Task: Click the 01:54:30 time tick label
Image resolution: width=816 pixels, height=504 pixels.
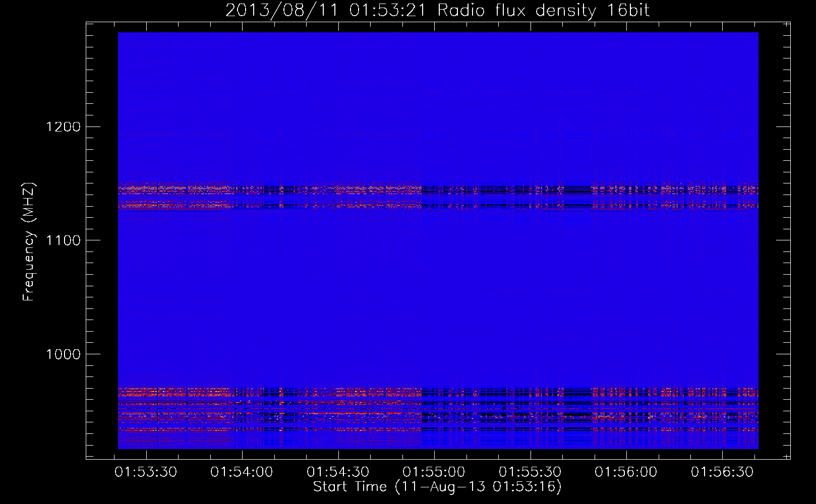Action: coord(338,472)
